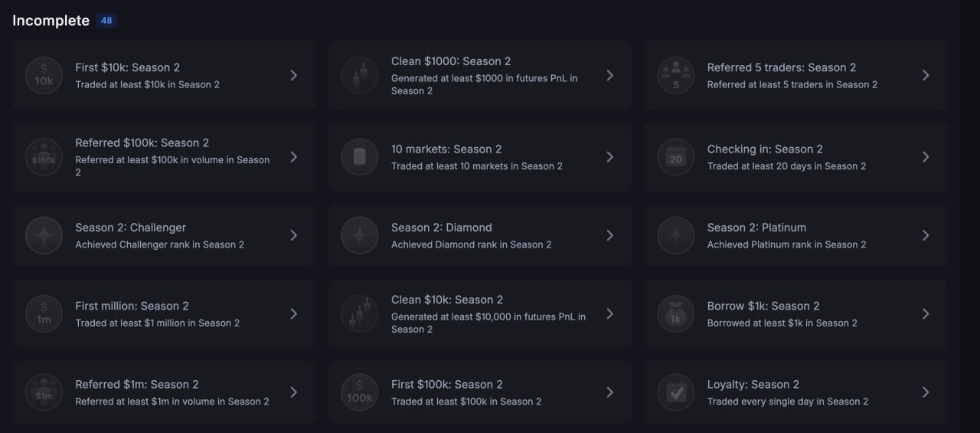Click the Incomplete count badge showing 48
Screen dimensions: 980x433
(x=106, y=21)
